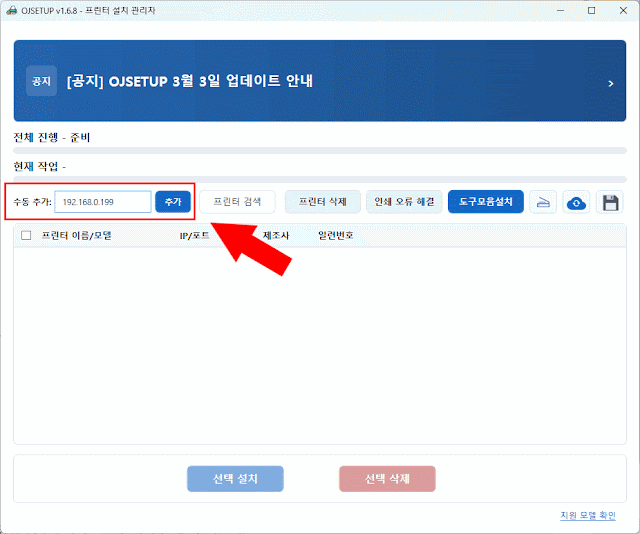
Task: Click the cloud upload icon
Action: (576, 202)
